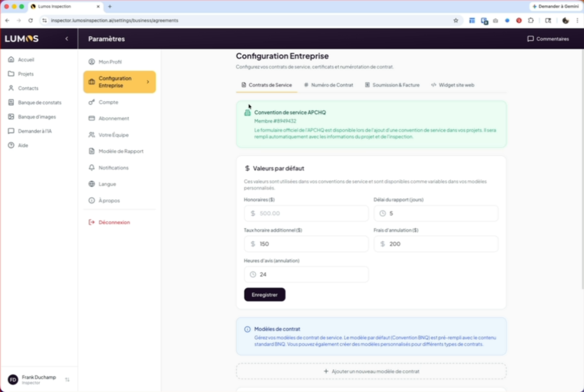Click the Déconnexion link
Image resolution: width=584 pixels, height=392 pixels.
(114, 222)
